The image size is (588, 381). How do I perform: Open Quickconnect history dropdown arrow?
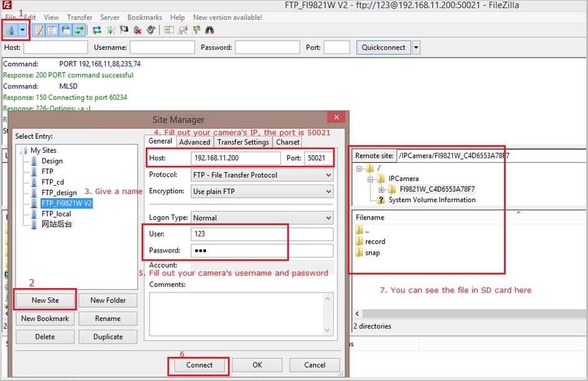[416, 47]
